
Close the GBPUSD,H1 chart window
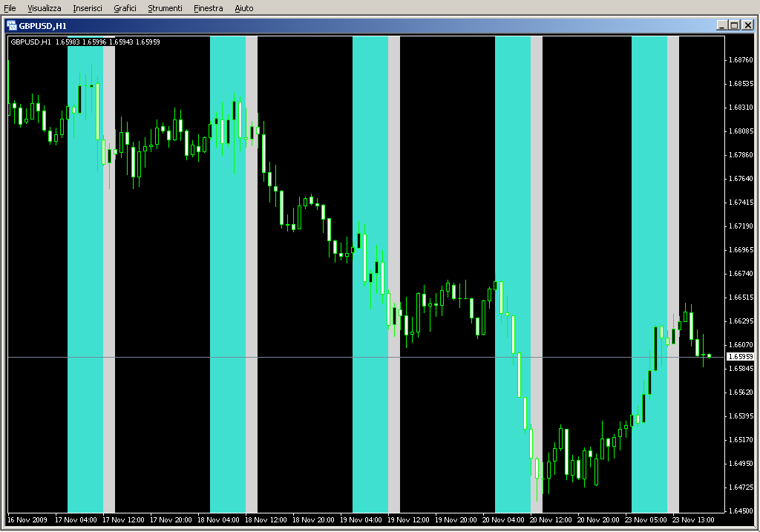click(x=748, y=25)
